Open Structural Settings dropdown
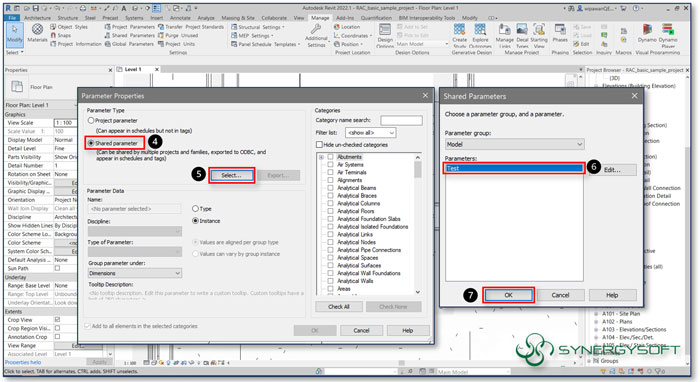Screen dimensions: 700x382 258,27
